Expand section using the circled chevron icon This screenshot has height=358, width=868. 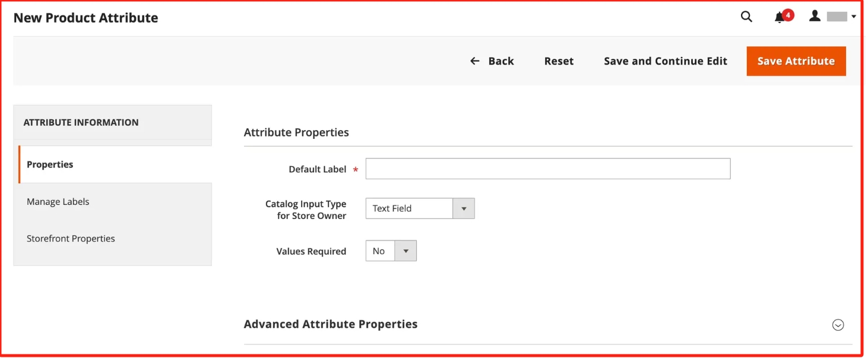[x=838, y=325]
